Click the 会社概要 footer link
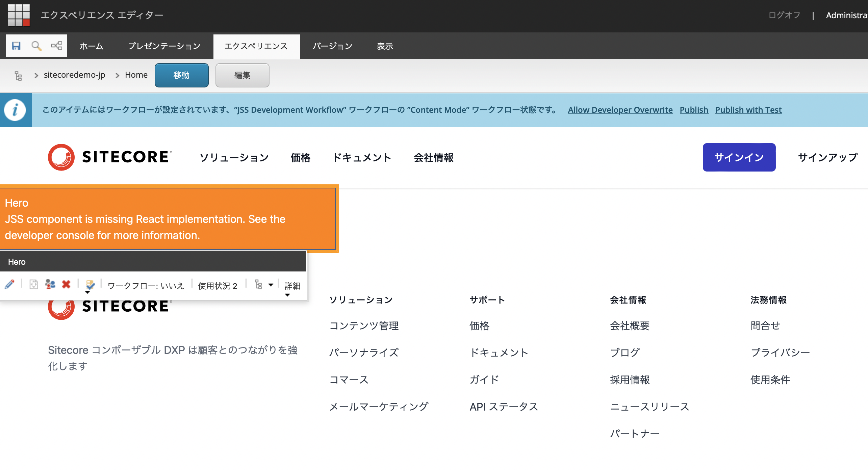Screen dimensions: 868x470 point(630,326)
